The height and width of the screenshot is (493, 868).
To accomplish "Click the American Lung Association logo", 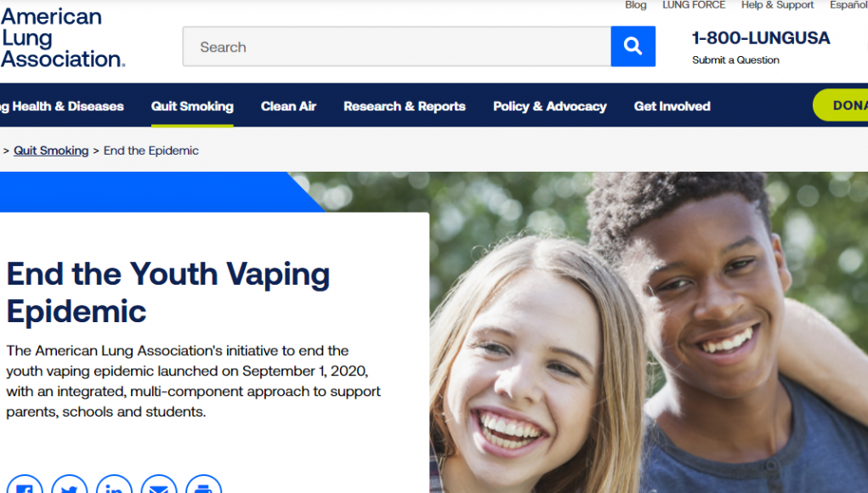I will [63, 38].
